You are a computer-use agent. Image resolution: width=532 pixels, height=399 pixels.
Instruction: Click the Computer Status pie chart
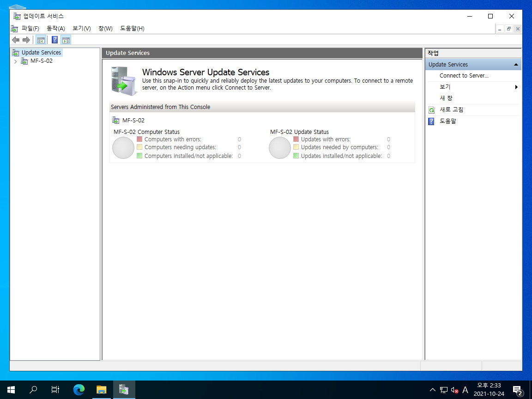coord(123,148)
